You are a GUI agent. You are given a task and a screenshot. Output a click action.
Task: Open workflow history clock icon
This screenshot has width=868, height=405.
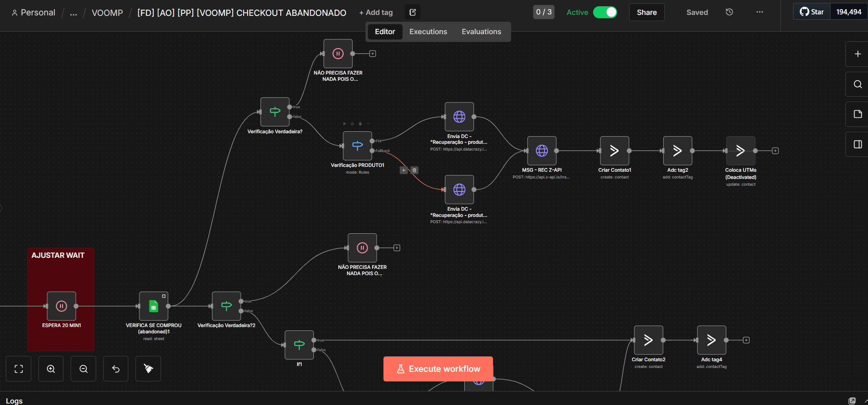point(729,12)
